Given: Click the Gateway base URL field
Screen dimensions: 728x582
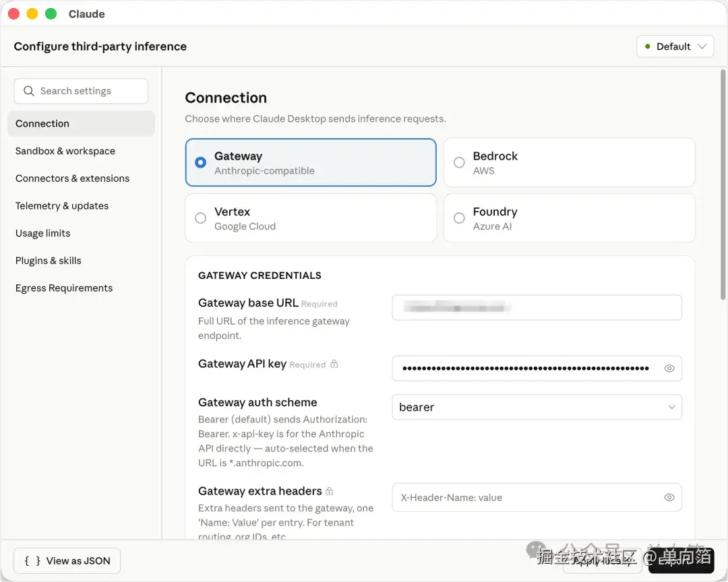Looking at the screenshot, I should coord(537,308).
